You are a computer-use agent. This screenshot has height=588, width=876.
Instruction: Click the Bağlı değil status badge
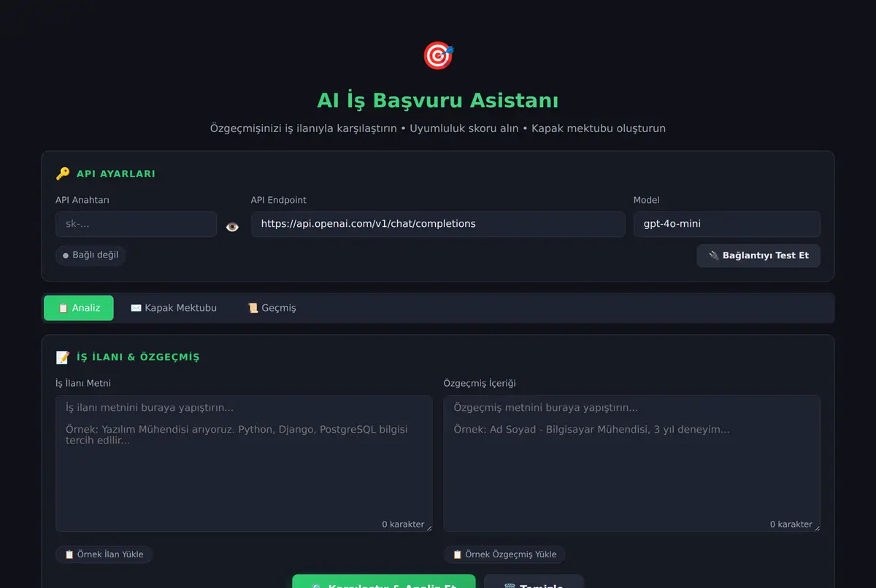(91, 255)
